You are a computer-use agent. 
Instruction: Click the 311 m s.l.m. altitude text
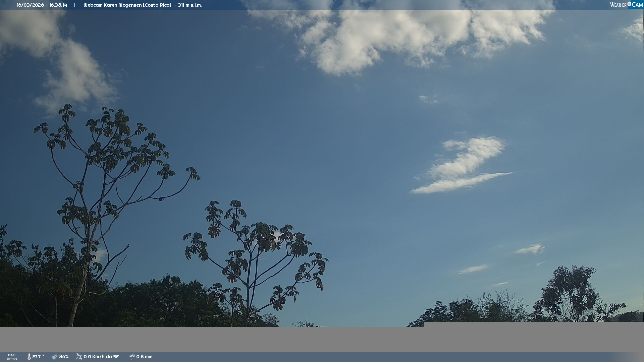pyautogui.click(x=190, y=5)
